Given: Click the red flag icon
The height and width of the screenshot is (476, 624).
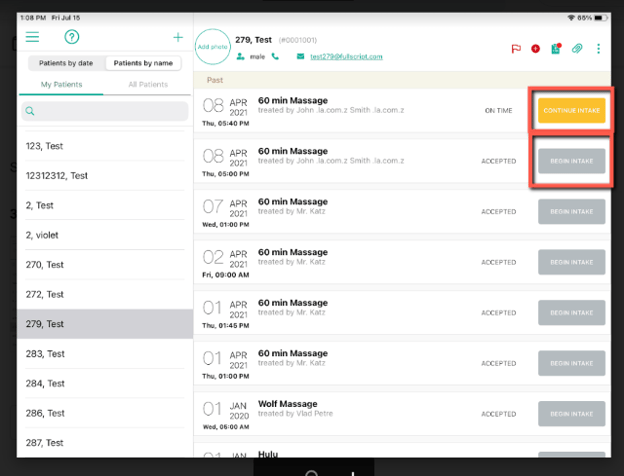Looking at the screenshot, I should 517,48.
